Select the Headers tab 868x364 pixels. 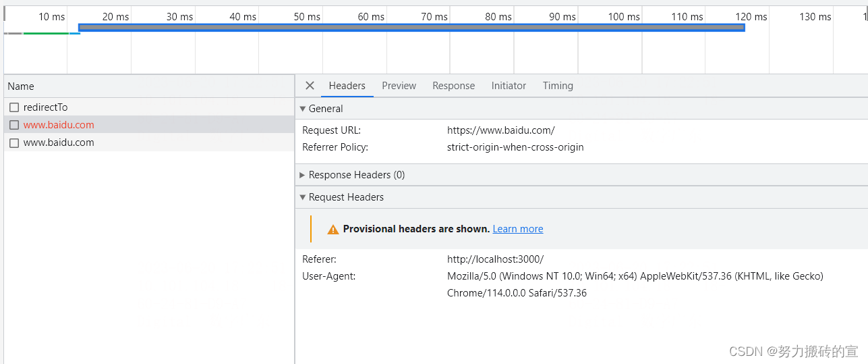[x=347, y=86]
